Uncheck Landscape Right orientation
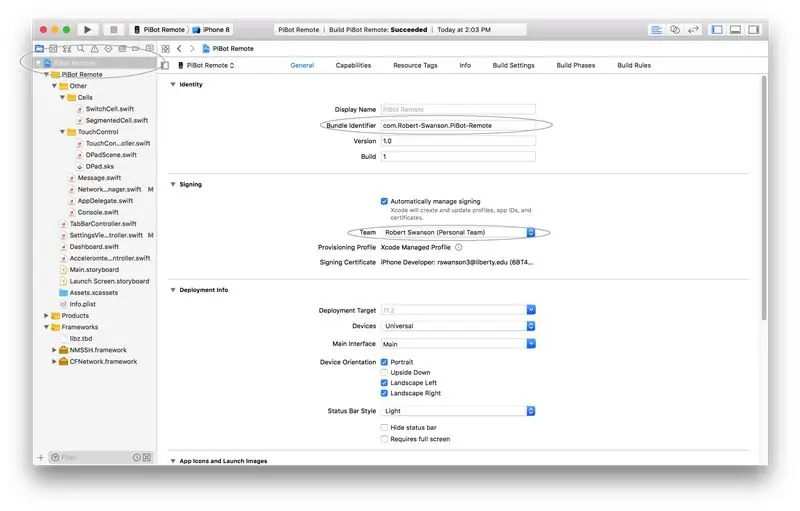The width and height of the screenshot is (800, 511). [x=384, y=393]
